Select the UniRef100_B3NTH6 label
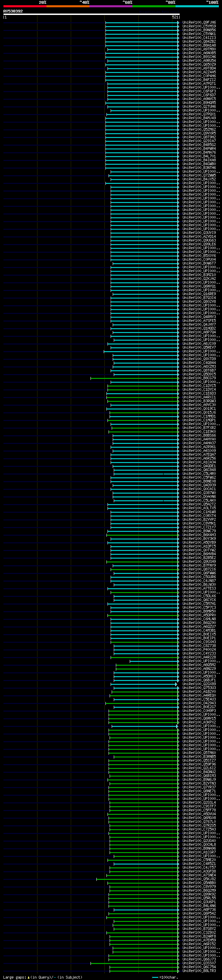Image resolution: width=222 pixels, height=980 pixels. [199, 168]
